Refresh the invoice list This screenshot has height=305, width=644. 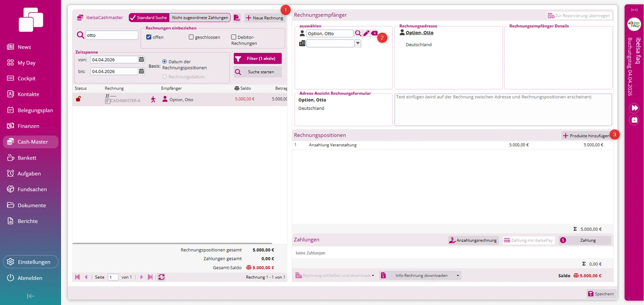click(x=161, y=277)
